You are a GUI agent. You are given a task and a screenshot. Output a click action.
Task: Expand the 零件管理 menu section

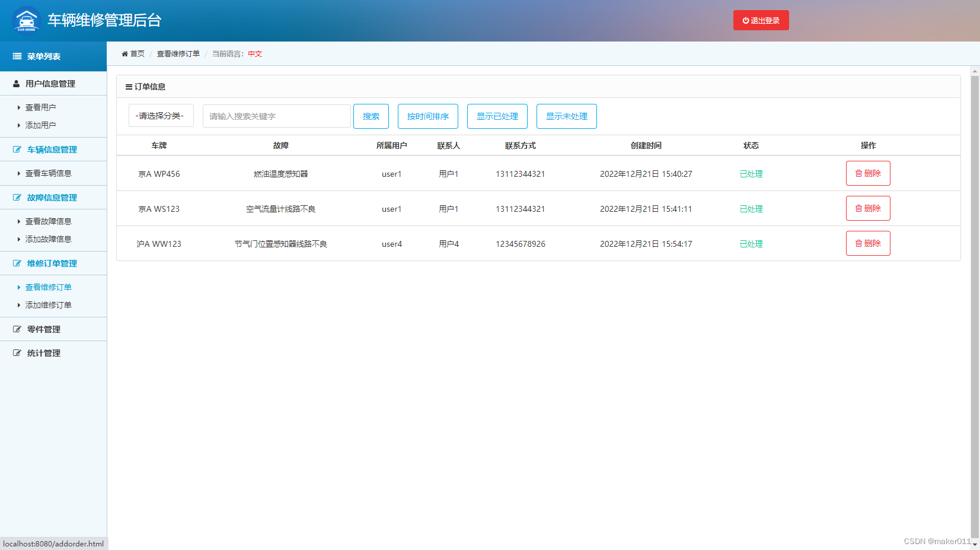pyautogui.click(x=53, y=329)
